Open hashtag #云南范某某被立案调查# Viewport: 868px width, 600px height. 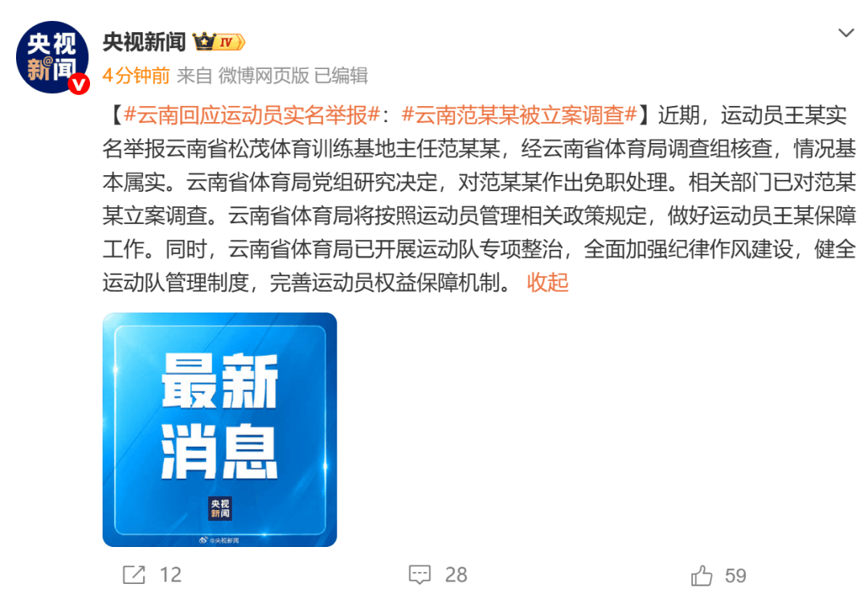[519, 115]
